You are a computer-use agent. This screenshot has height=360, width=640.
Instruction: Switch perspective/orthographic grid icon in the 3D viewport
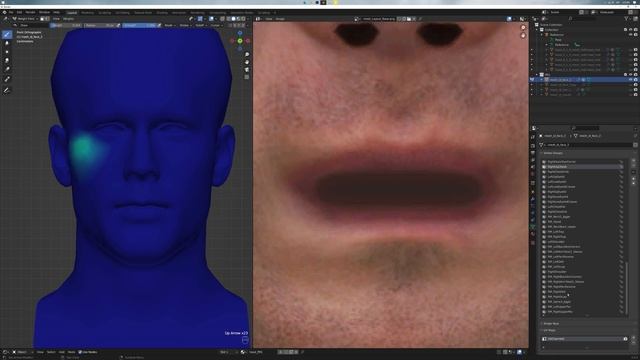(247, 77)
